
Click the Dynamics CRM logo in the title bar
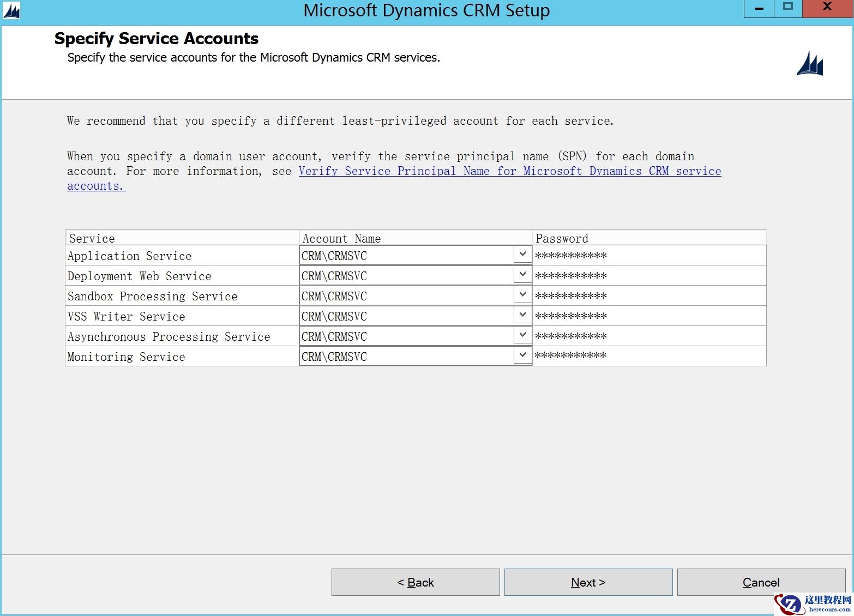click(x=10, y=10)
